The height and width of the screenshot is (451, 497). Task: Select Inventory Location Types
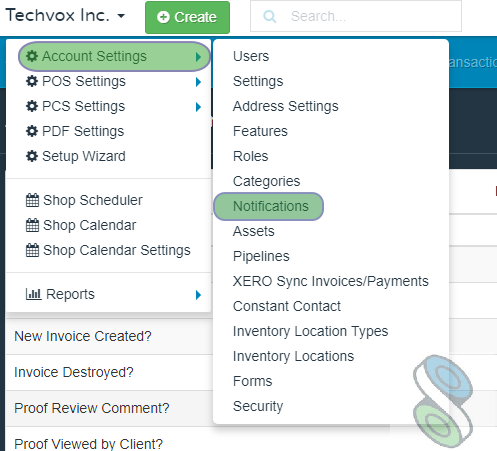click(311, 331)
